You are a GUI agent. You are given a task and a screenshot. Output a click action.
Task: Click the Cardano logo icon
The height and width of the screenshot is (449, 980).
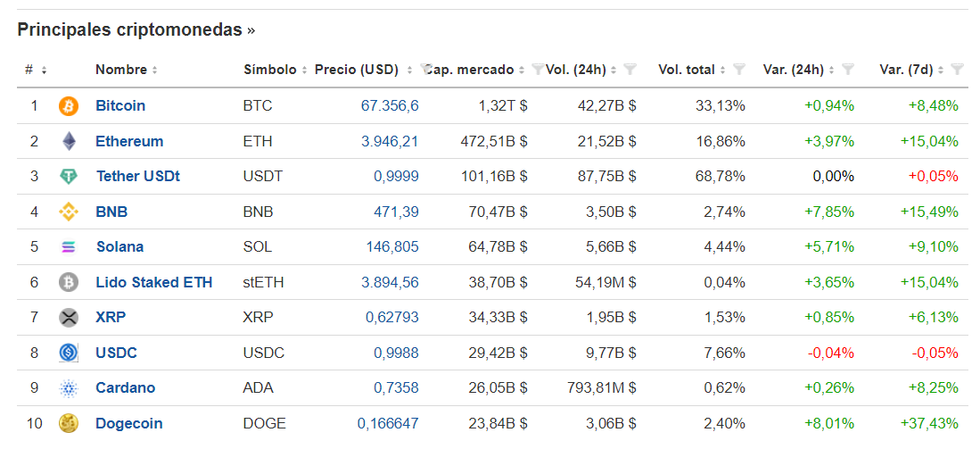coord(69,388)
